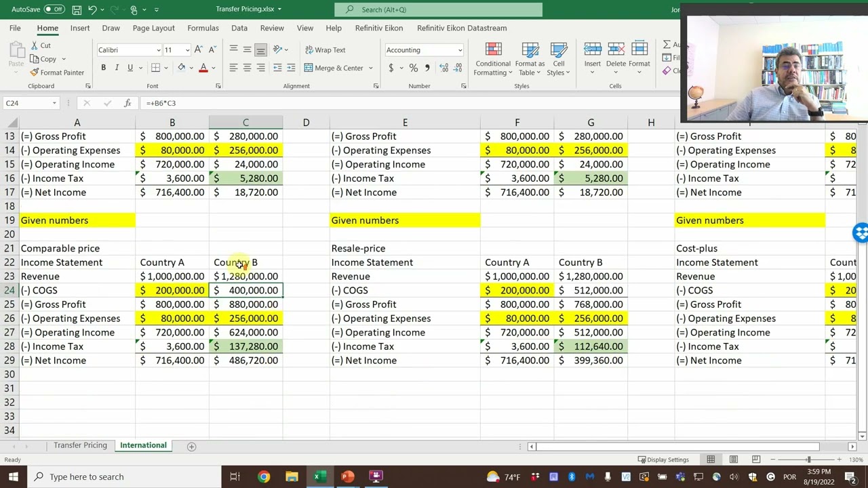The image size is (868, 488).
Task: Open the Windows Start menu
Action: pyautogui.click(x=13, y=476)
